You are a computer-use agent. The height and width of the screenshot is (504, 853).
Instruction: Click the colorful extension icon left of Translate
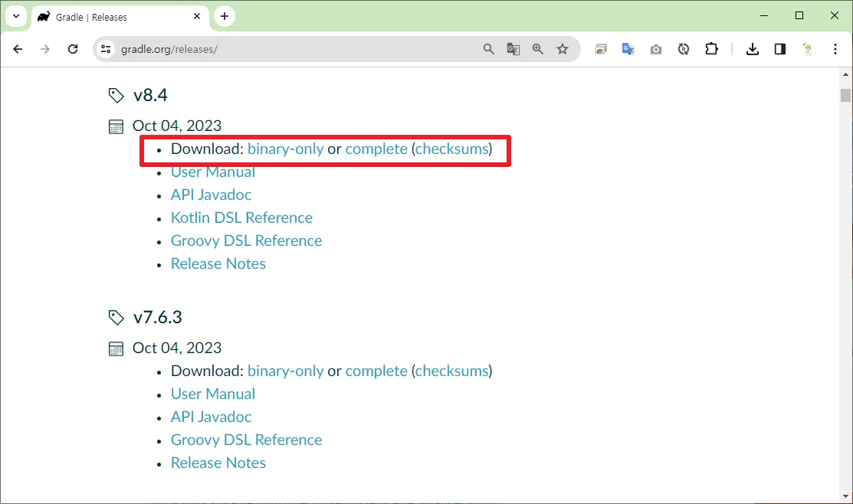(601, 49)
